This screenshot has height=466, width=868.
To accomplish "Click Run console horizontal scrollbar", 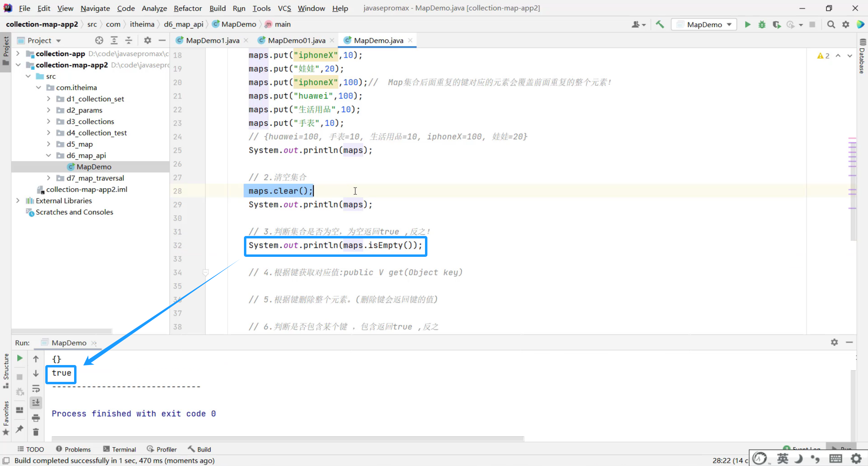I will [288, 438].
